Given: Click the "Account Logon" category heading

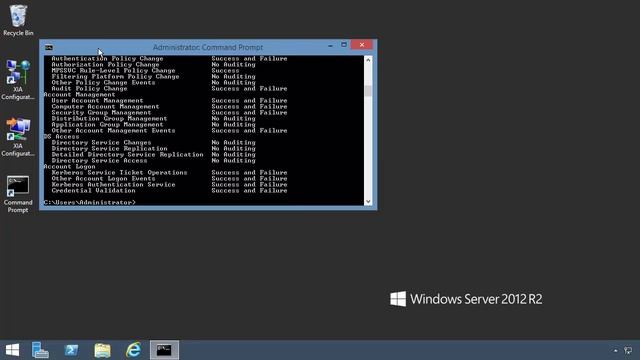Looking at the screenshot, I should (x=69, y=167).
